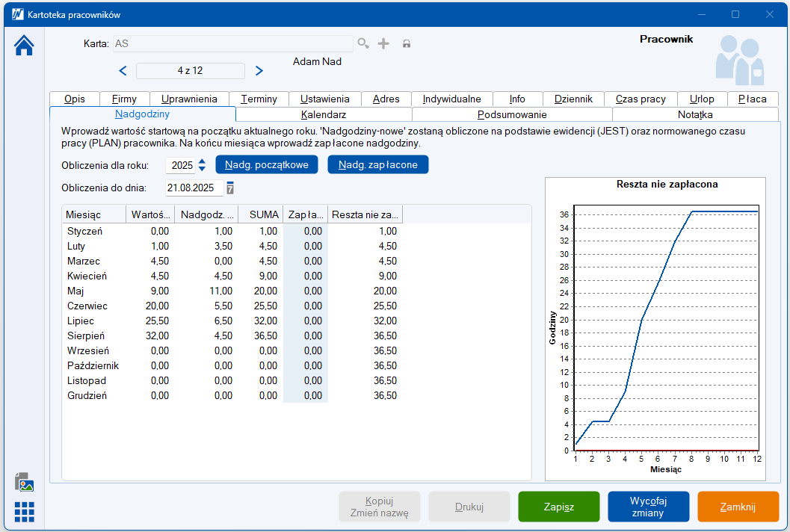The height and width of the screenshot is (532, 790).
Task: Click the Pracownik people icon
Action: pyautogui.click(x=739, y=59)
